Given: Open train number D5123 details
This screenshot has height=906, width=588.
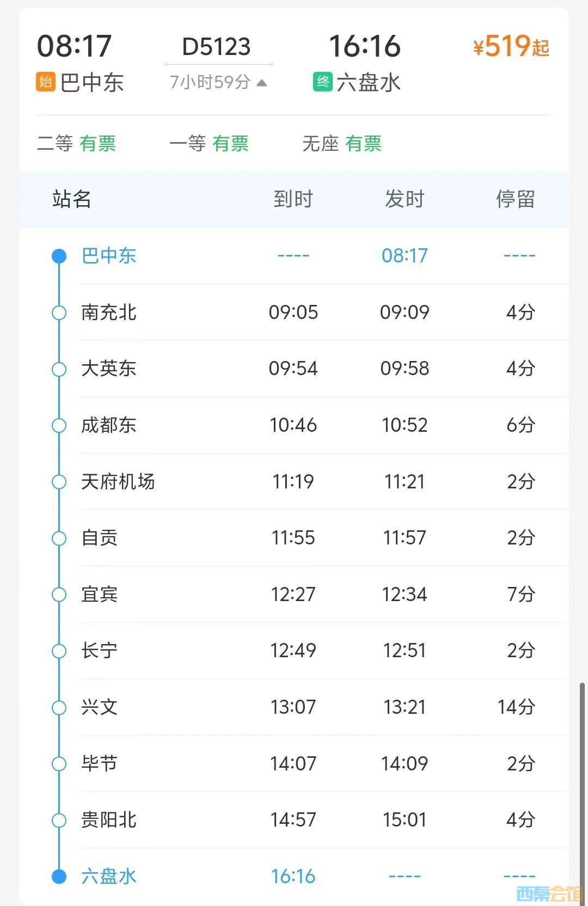Looking at the screenshot, I should 217,47.
